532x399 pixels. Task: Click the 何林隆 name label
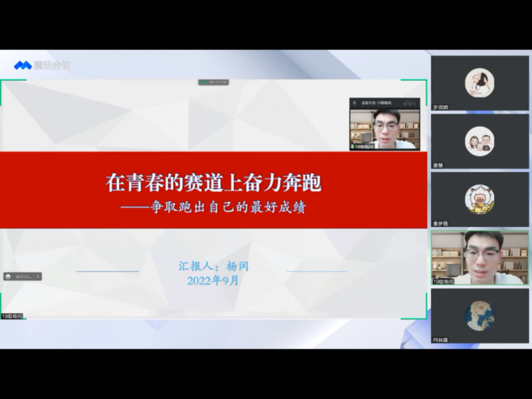tap(441, 340)
